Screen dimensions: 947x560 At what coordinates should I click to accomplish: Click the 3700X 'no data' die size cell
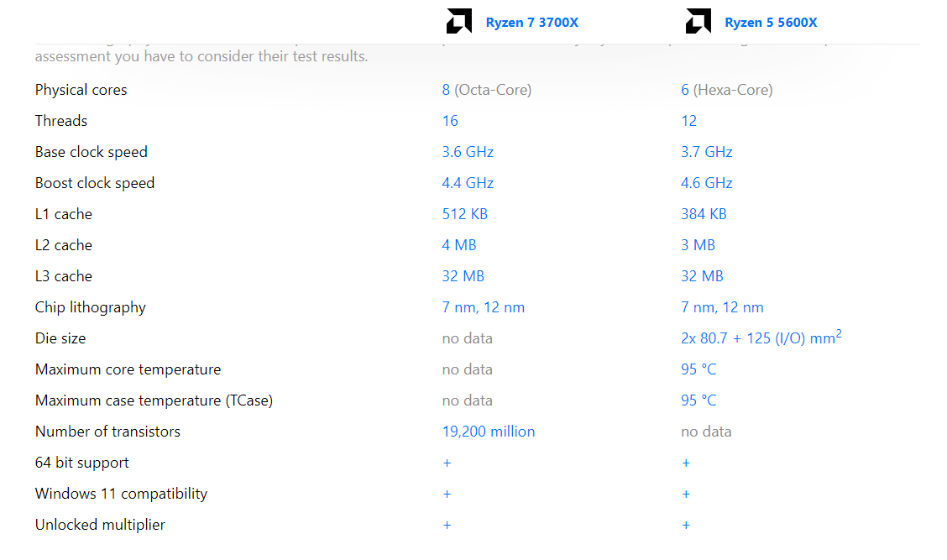tap(468, 338)
